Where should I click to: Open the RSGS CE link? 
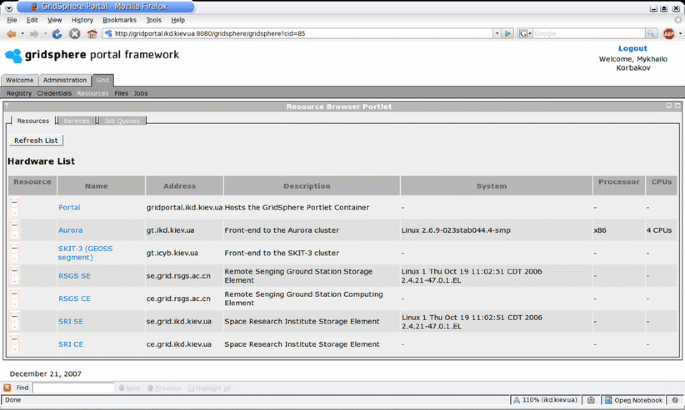pyautogui.click(x=74, y=299)
